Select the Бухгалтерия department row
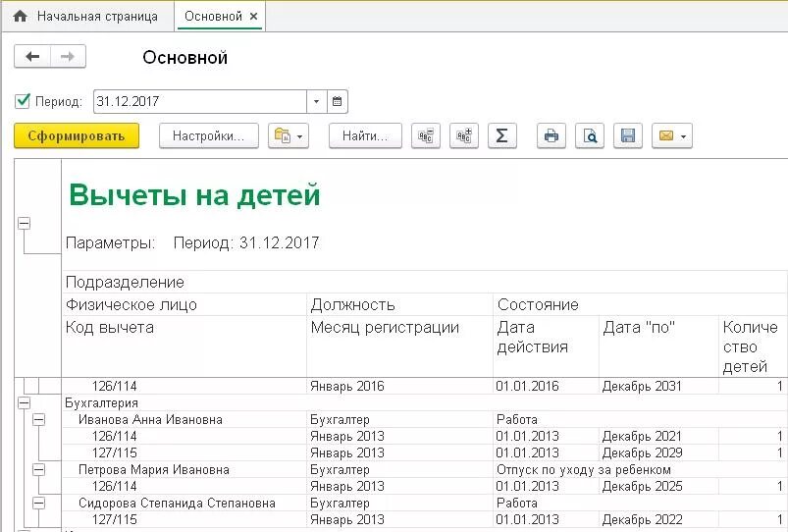This screenshot has width=788, height=532. pos(425,402)
